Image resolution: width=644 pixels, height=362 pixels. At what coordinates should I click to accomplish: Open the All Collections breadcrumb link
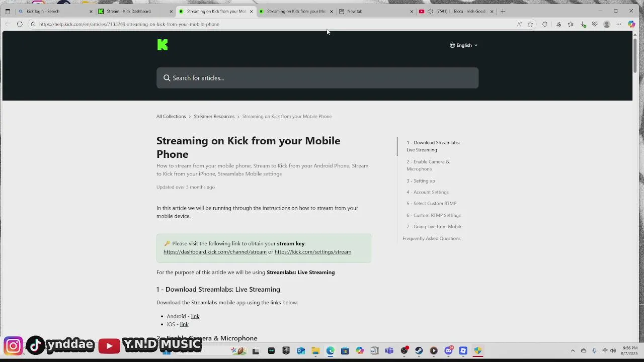pyautogui.click(x=171, y=116)
